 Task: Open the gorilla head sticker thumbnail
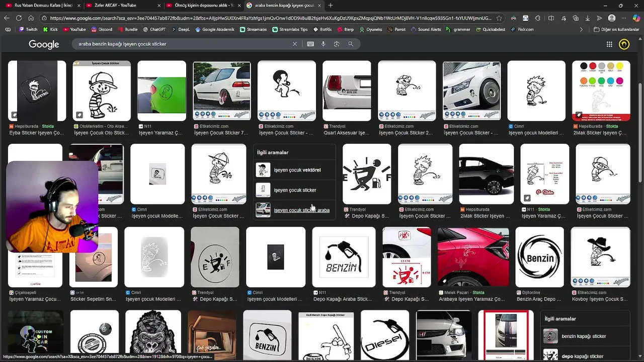(x=153, y=336)
